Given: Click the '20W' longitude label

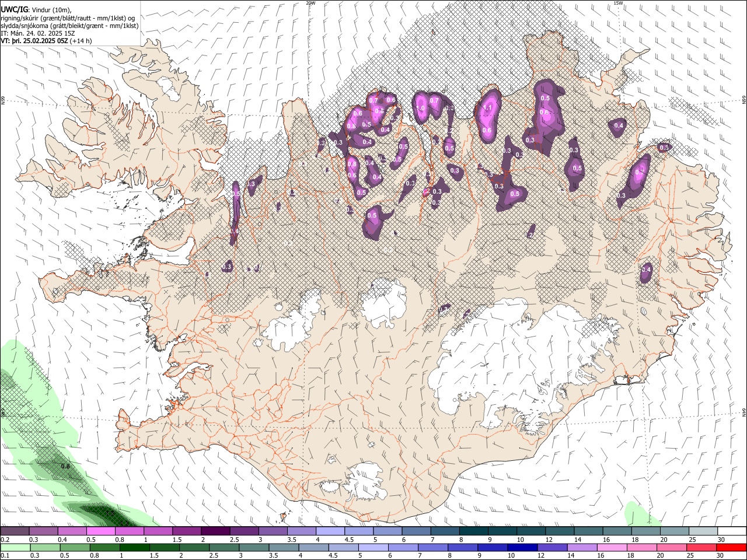Looking at the screenshot, I should pos(310,3).
